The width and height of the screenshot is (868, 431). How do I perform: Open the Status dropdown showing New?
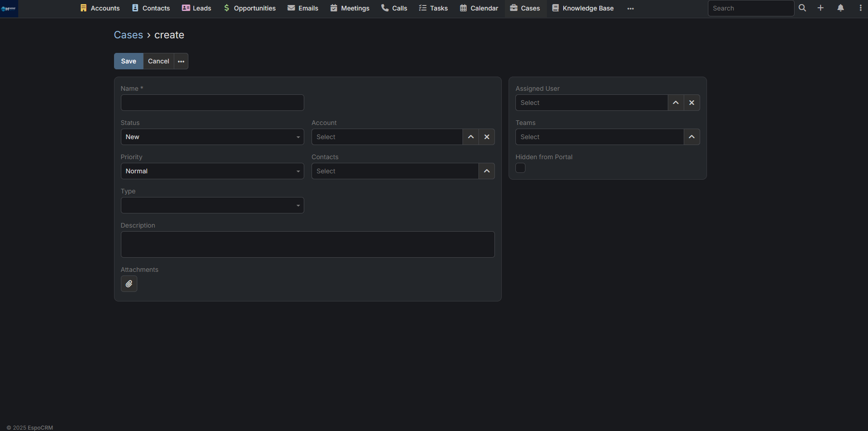pyautogui.click(x=212, y=137)
